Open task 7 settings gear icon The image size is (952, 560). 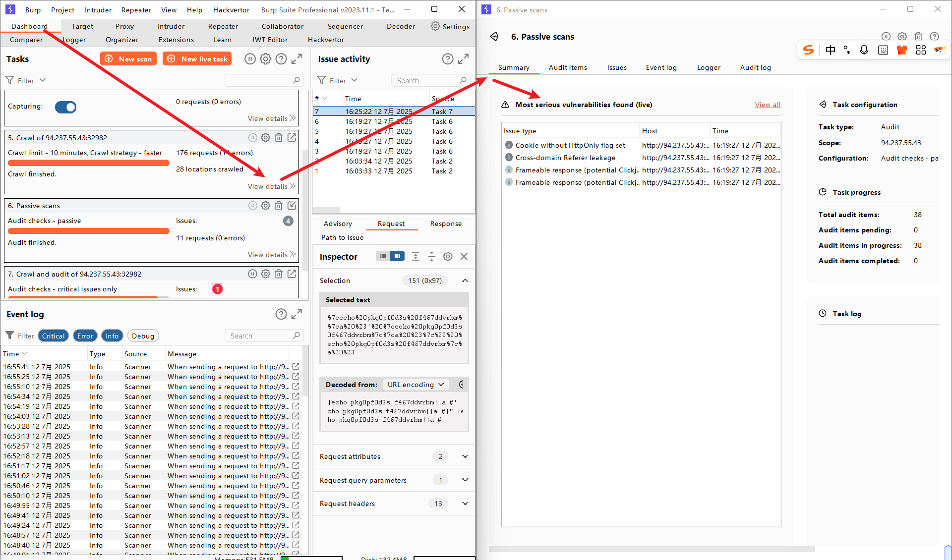coord(266,274)
